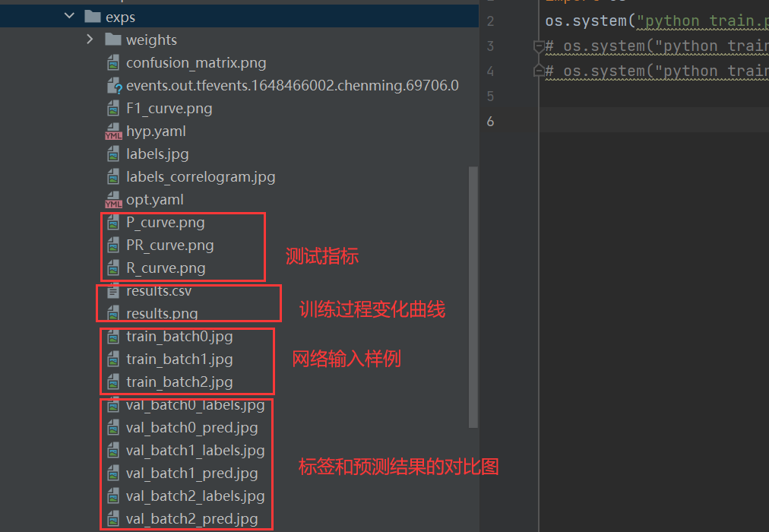Select labels_correlogram.jpg file name
The width and height of the screenshot is (769, 532).
201,177
